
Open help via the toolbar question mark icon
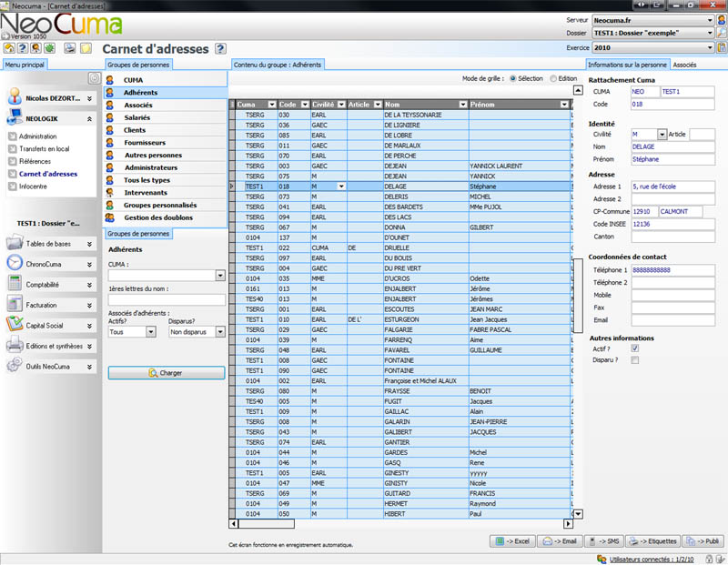(x=22, y=48)
